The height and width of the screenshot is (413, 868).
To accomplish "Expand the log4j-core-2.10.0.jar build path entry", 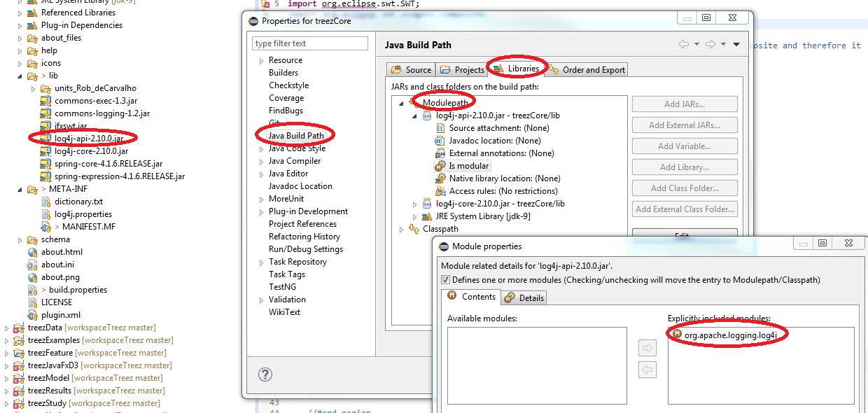I will (x=415, y=204).
